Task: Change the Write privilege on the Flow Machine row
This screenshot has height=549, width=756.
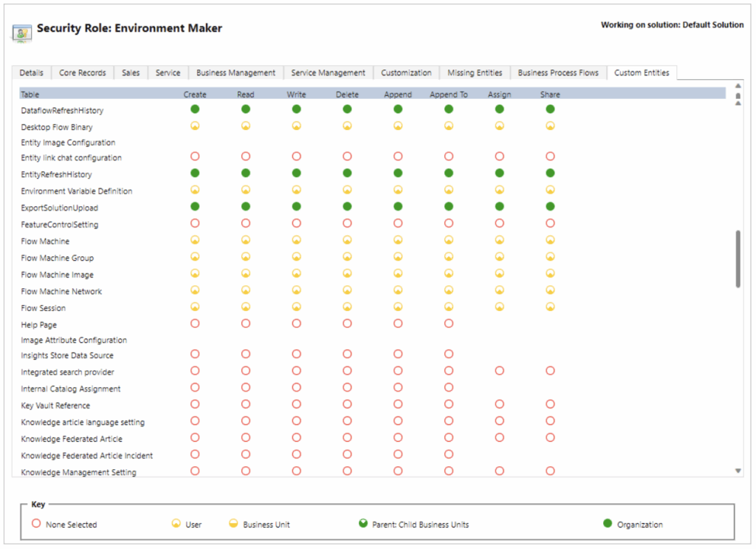Action: pyautogui.click(x=297, y=239)
